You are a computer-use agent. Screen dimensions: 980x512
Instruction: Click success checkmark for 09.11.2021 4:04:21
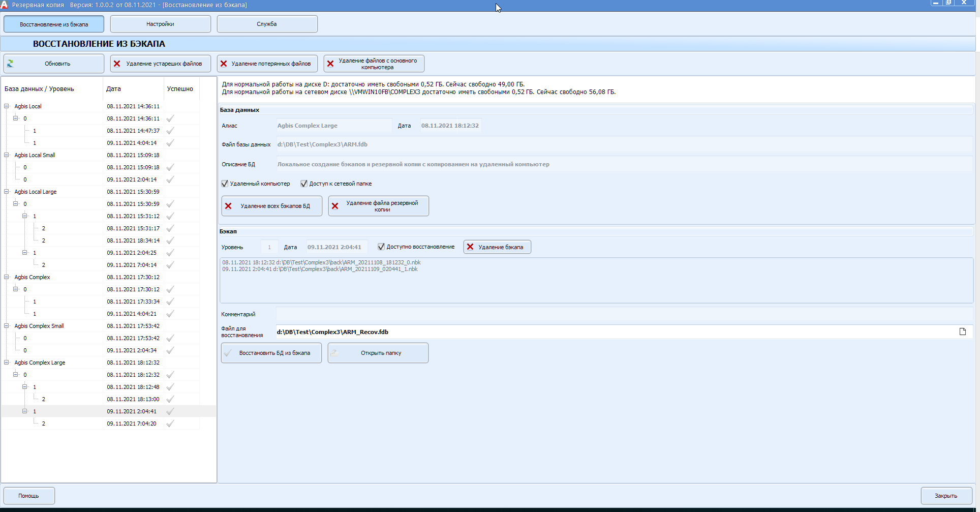coord(170,314)
